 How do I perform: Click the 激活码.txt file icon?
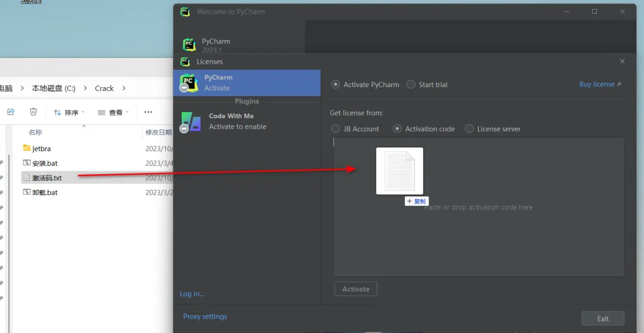tap(27, 178)
